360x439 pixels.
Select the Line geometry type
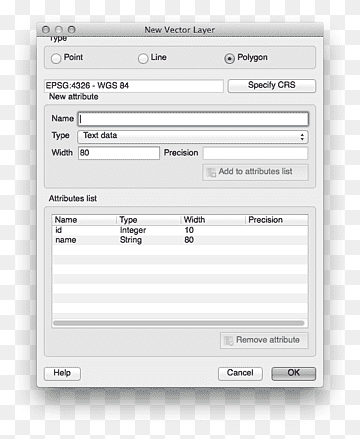(143, 58)
